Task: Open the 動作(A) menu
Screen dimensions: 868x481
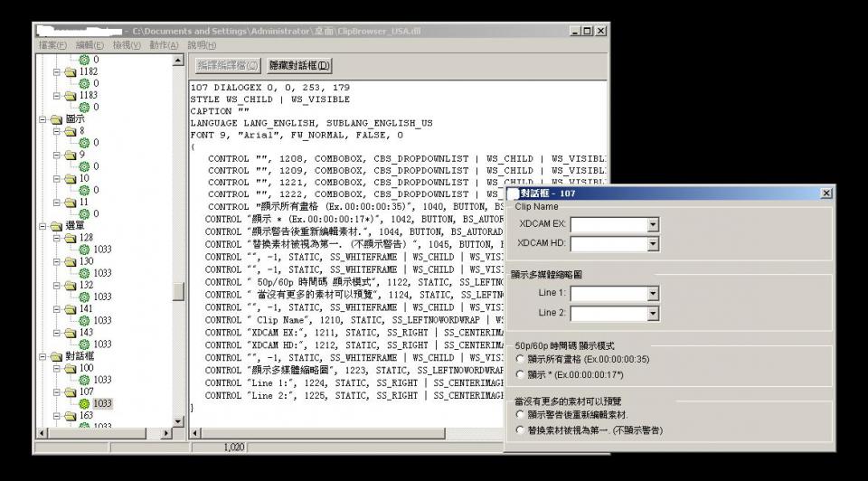Action: (164, 45)
